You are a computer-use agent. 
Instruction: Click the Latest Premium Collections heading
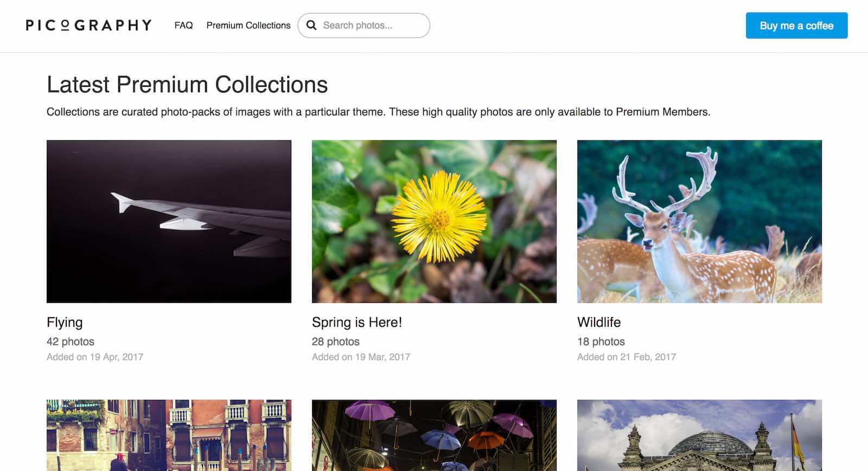coord(187,84)
